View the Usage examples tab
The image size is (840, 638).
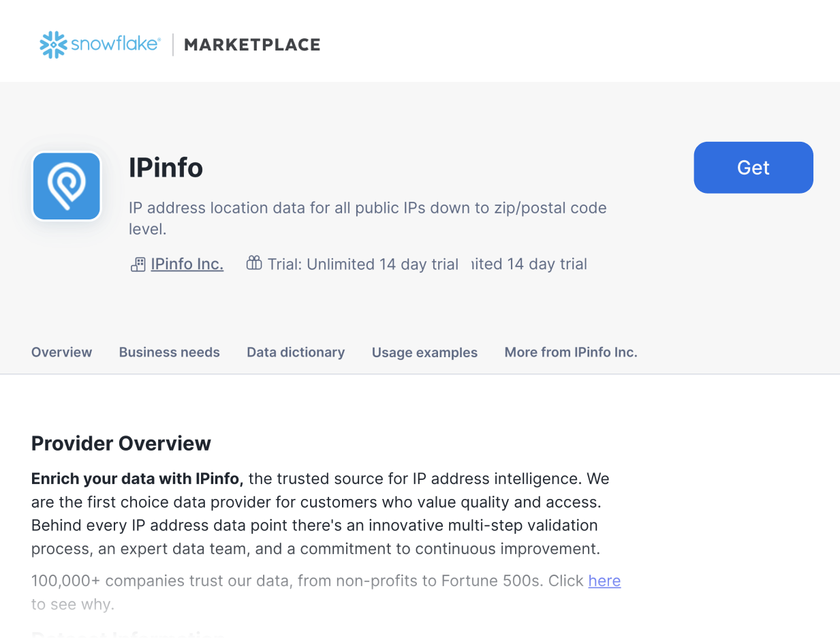[424, 352]
